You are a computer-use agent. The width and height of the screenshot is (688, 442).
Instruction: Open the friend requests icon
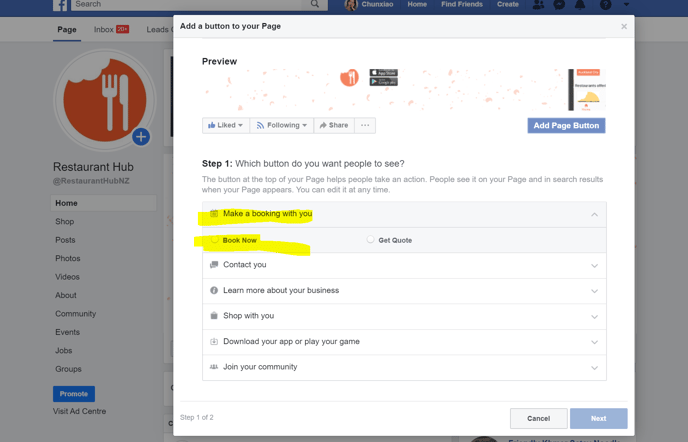[x=538, y=4]
